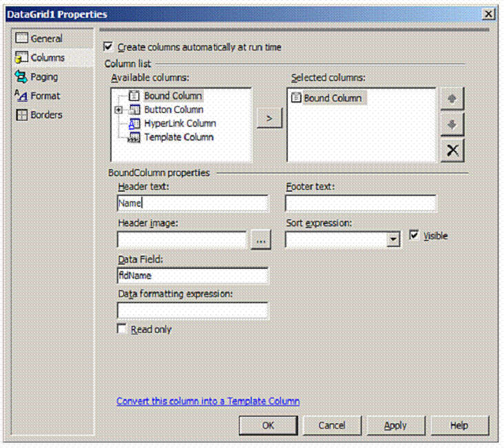Screen dimensions: 504x448
Task: Enable the Read only checkbox
Action: (x=122, y=329)
